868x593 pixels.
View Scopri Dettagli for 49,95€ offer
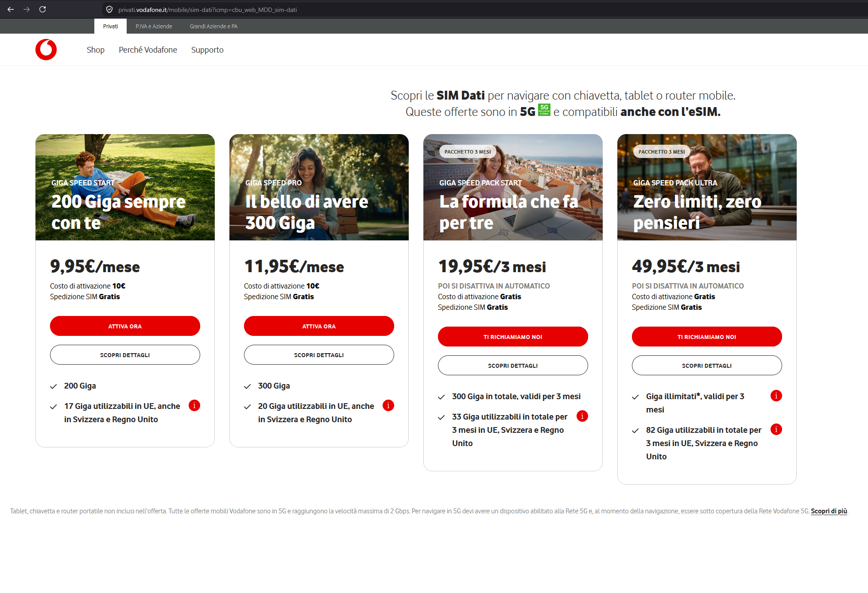[707, 366]
